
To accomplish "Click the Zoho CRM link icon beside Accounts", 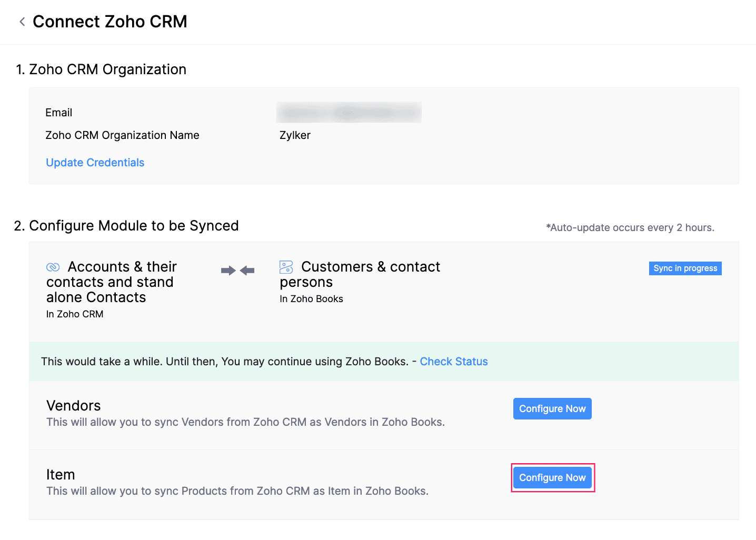I will [x=53, y=267].
